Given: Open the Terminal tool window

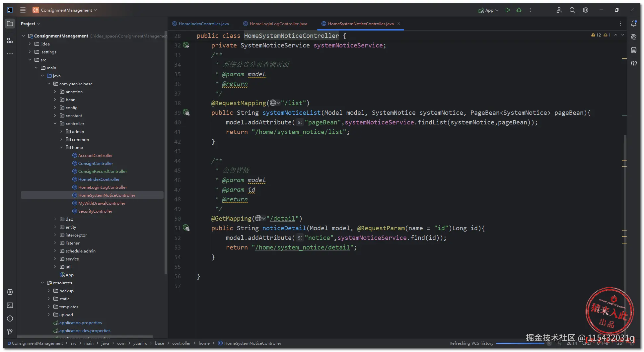Looking at the screenshot, I should tap(10, 305).
